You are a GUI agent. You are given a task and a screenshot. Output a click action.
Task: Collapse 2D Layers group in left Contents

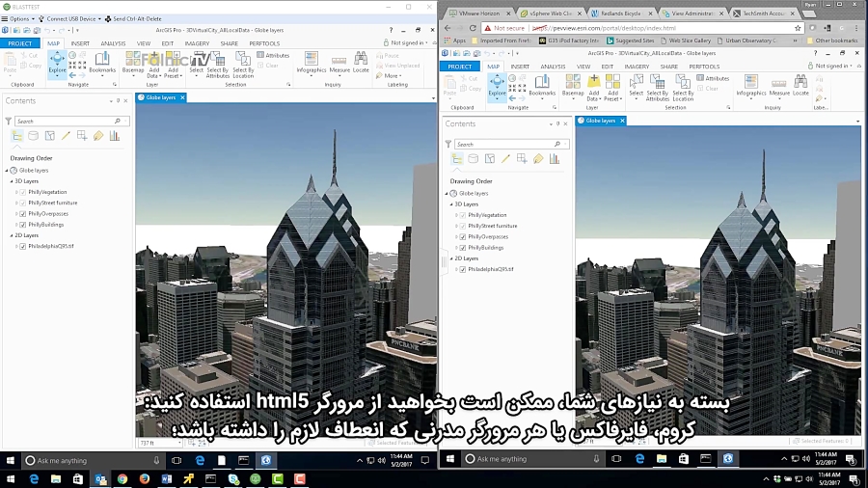(12, 235)
